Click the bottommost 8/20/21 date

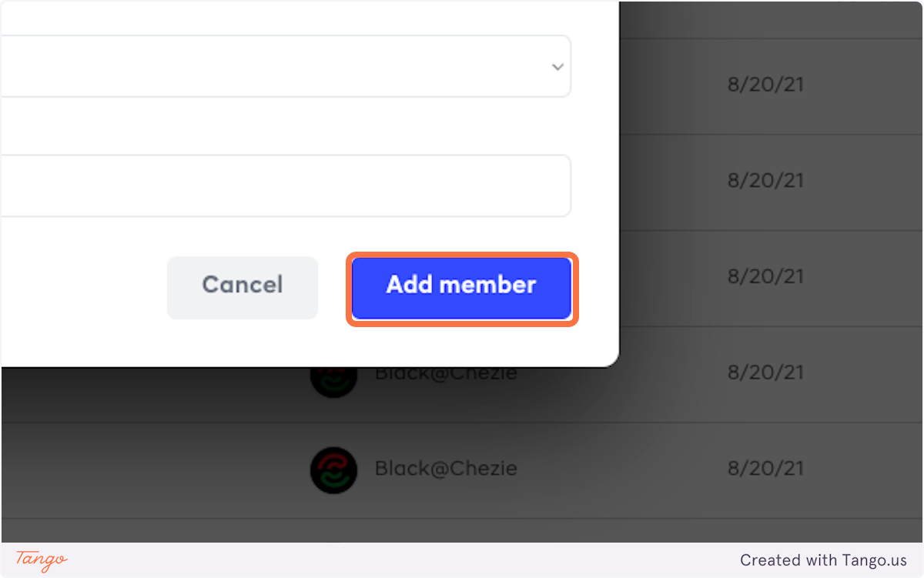click(765, 468)
